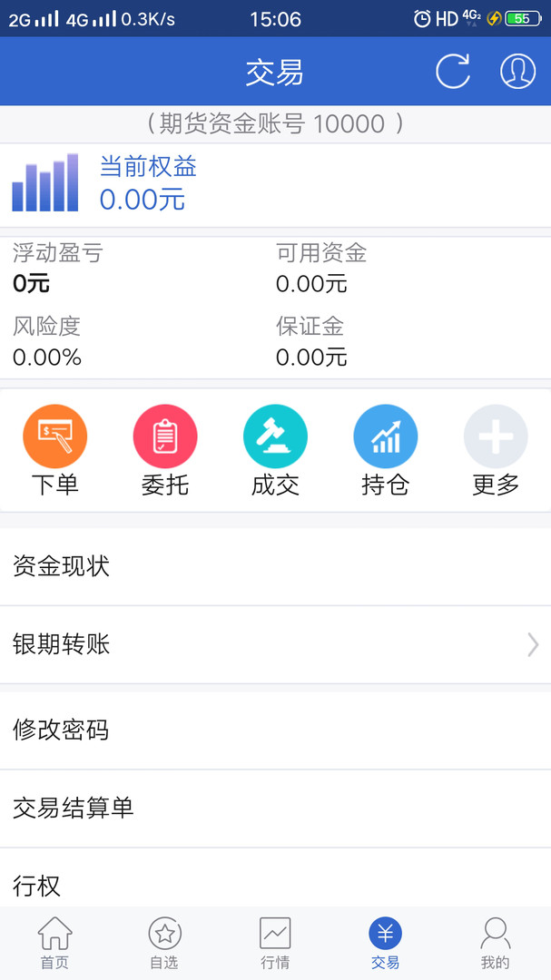Open the account profile icon in the header

pyautogui.click(x=517, y=72)
